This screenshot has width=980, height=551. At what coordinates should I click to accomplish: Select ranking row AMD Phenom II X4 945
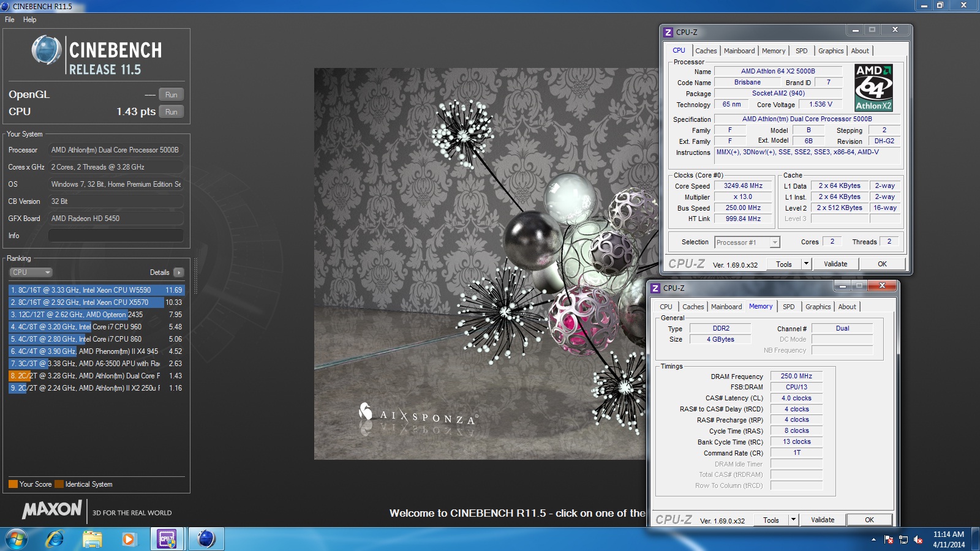[x=97, y=351]
